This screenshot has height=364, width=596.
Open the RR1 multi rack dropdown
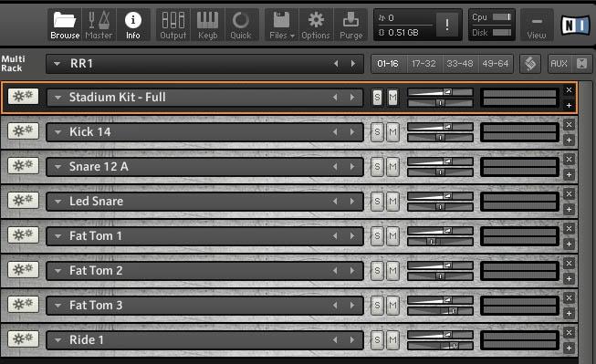tap(57, 64)
